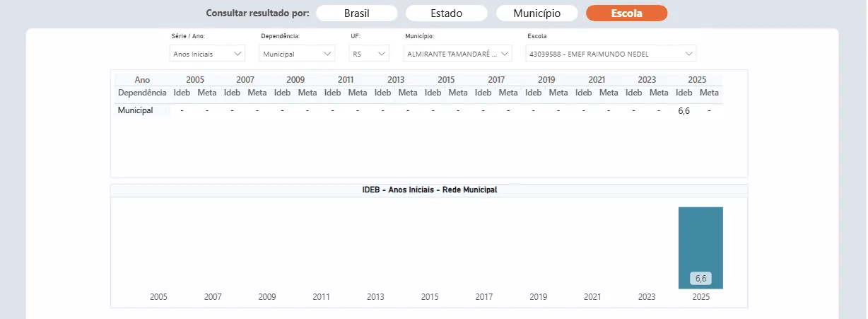Click the Municipal row header in table

pyautogui.click(x=136, y=110)
